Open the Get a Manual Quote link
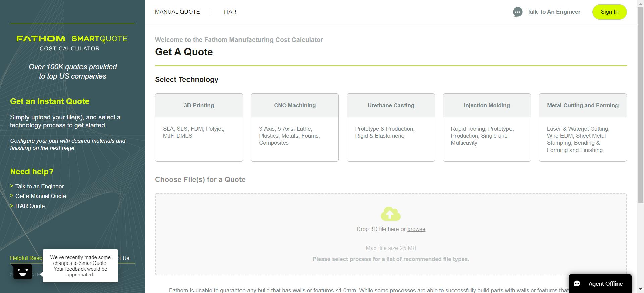Viewport: 644px width, 293px height. point(41,196)
